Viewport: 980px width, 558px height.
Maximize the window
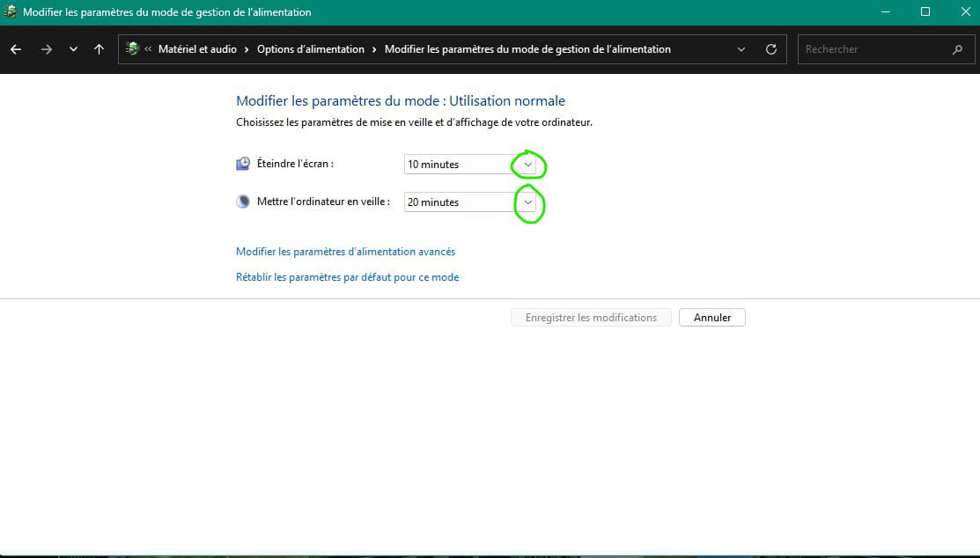coord(925,11)
